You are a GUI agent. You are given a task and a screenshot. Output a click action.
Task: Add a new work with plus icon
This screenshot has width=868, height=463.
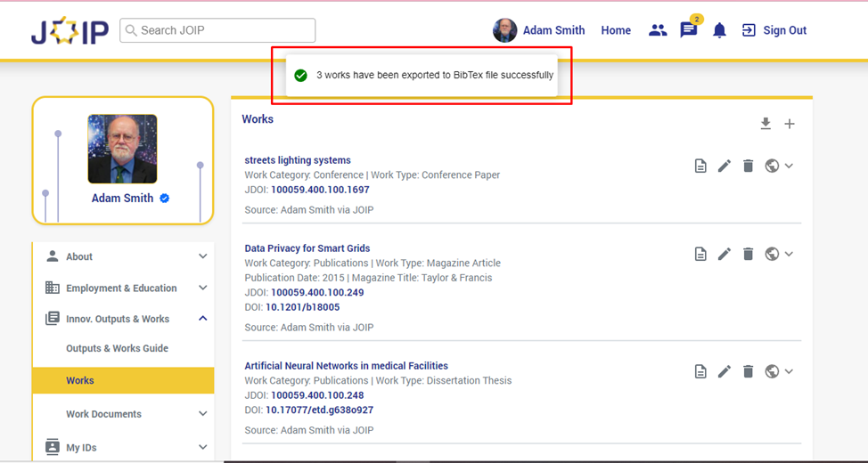point(790,124)
